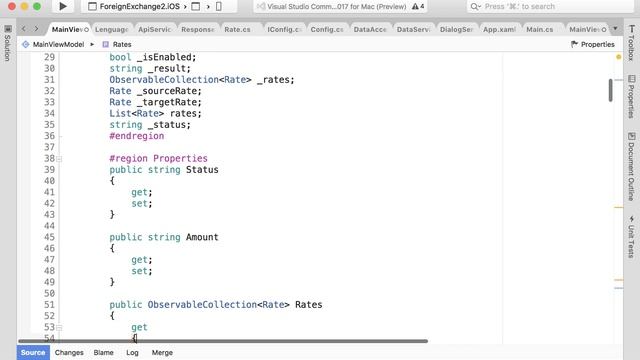Switch to the last MainView tab on right
Image resolution: width=640 pixels, height=360 pixels.
coord(586,29)
